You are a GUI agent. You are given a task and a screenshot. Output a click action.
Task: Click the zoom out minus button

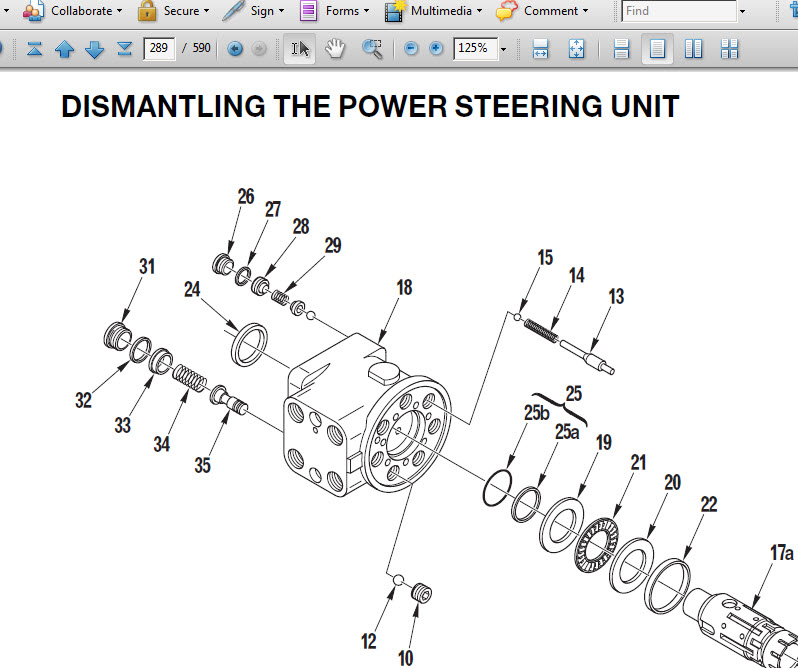coord(411,49)
